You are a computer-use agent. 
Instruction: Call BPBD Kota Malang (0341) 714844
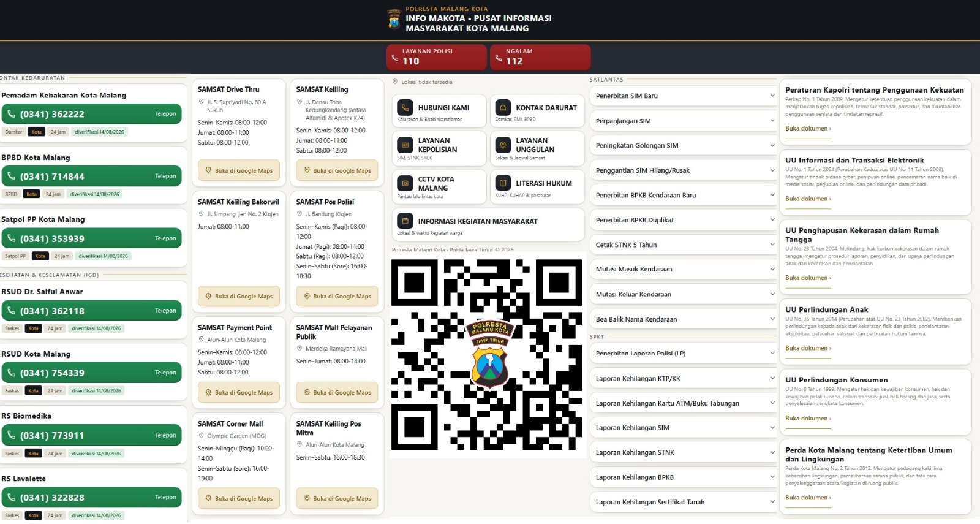91,177
